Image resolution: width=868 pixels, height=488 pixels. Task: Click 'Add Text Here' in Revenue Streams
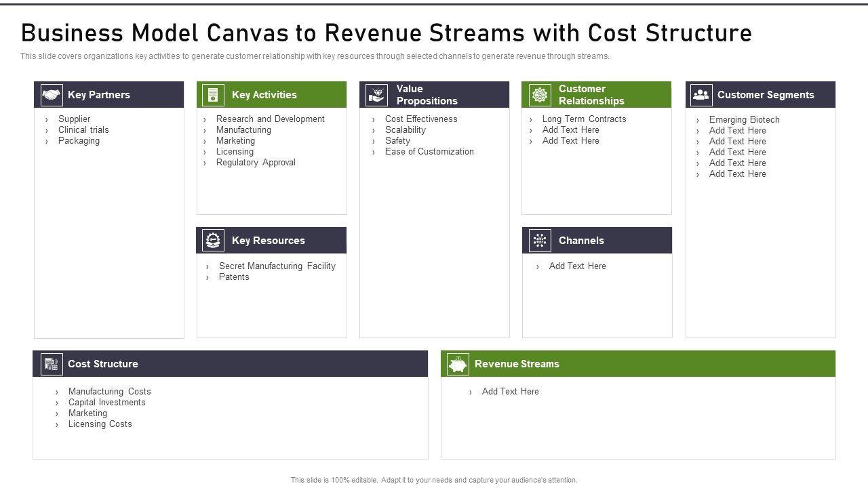(510, 392)
